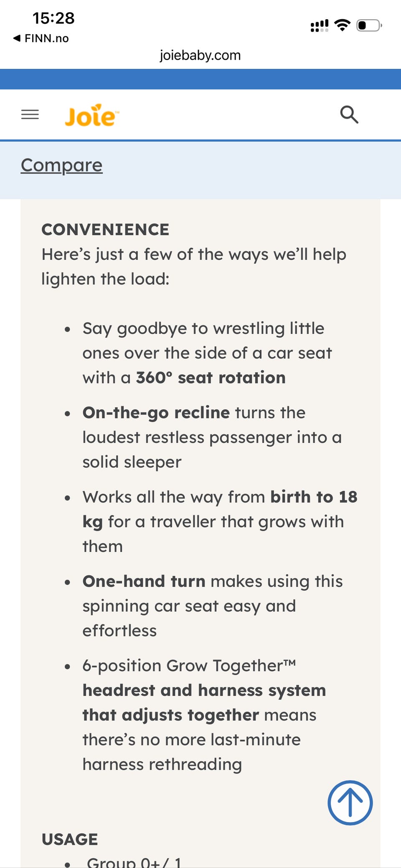The width and height of the screenshot is (401, 868).
Task: Tap the Joie logo
Action: tap(92, 115)
